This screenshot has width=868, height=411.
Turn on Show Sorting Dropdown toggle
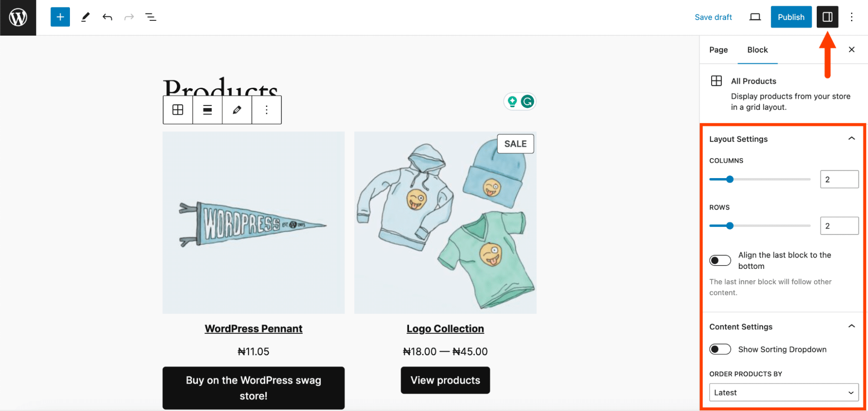(720, 349)
